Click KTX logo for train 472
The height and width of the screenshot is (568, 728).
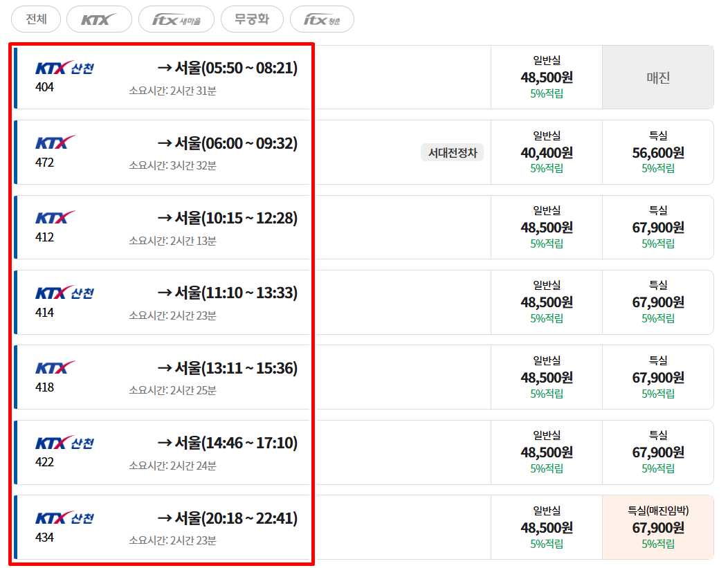point(55,143)
